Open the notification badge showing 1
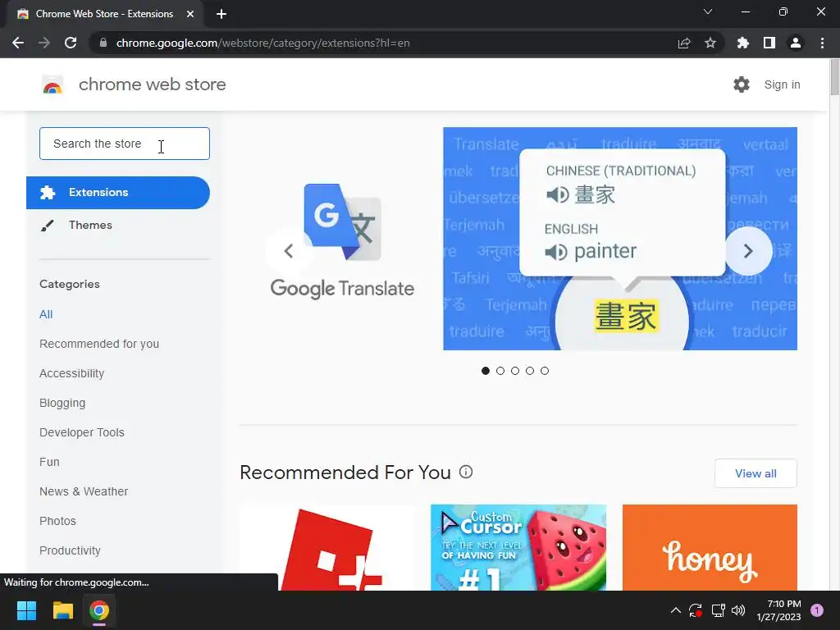Screen dimensions: 840x630 (817, 610)
